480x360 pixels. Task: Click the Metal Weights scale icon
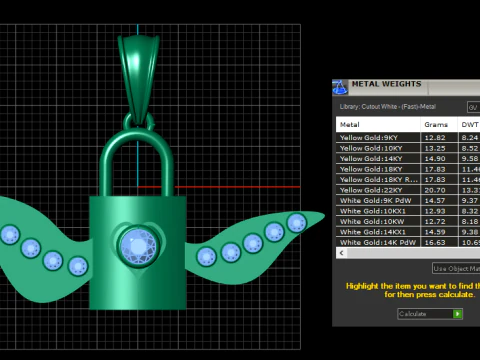tap(340, 87)
